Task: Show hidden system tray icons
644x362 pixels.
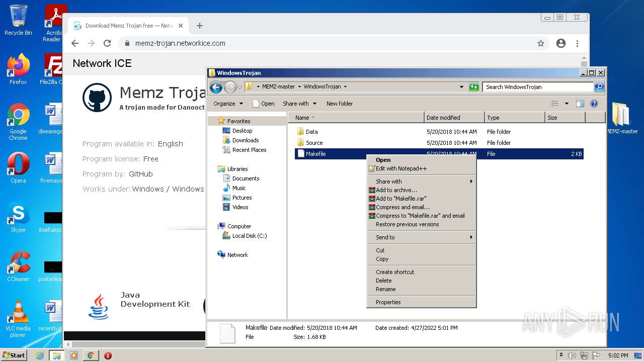Action: tap(561, 355)
